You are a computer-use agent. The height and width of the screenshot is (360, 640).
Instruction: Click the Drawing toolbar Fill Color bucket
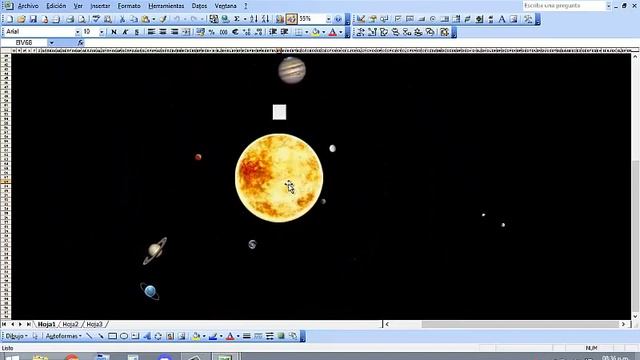pos(196,336)
